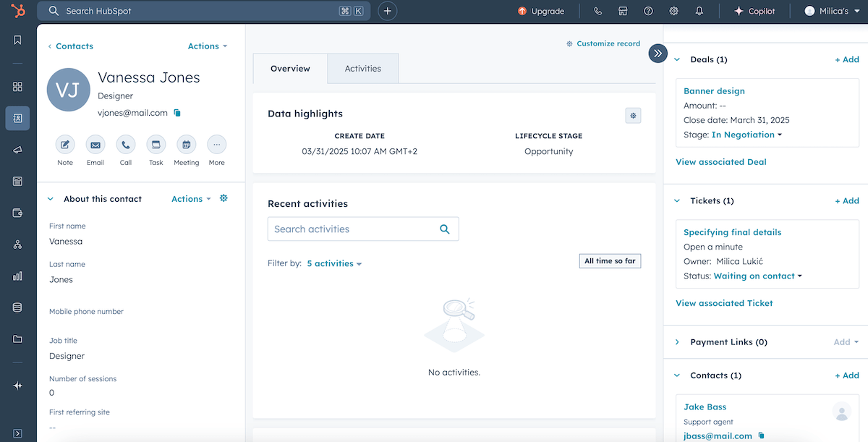Open the In Negotiation stage dropdown

tap(747, 135)
